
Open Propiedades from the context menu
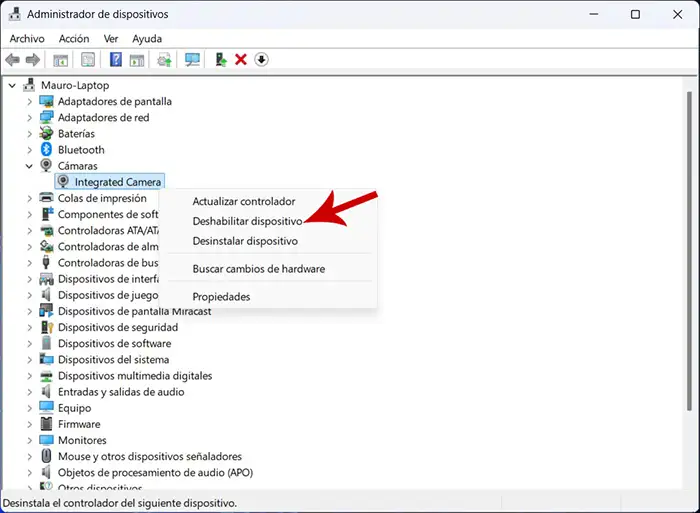[221, 297]
